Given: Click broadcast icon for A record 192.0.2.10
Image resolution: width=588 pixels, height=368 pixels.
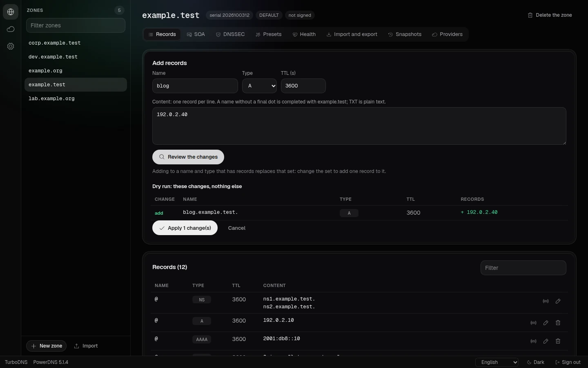Looking at the screenshot, I should pyautogui.click(x=533, y=323).
